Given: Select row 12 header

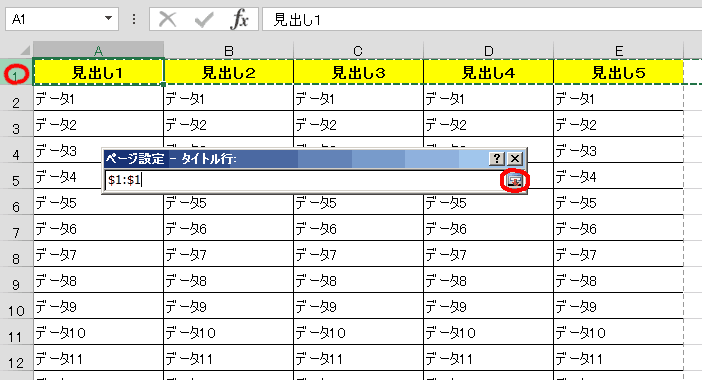Looking at the screenshot, I should pyautogui.click(x=16, y=358).
